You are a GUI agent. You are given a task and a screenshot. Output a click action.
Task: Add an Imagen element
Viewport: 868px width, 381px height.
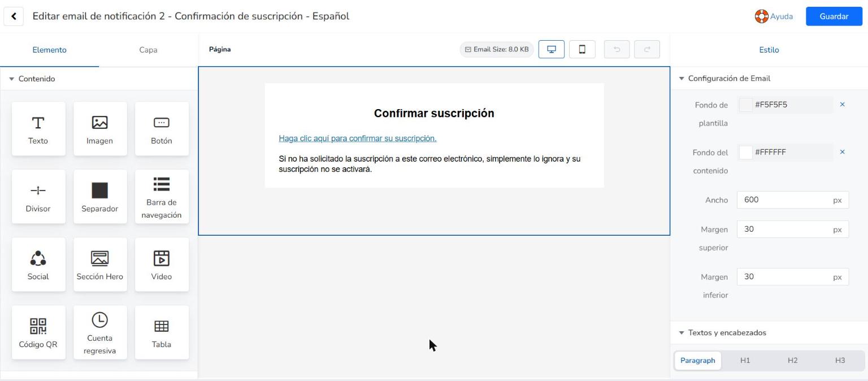[100, 129]
